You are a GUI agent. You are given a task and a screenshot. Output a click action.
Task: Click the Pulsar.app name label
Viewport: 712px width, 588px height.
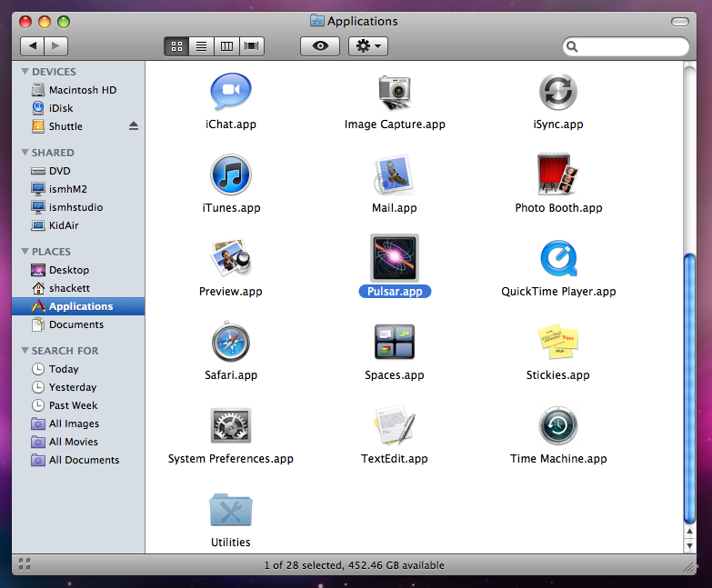point(395,292)
